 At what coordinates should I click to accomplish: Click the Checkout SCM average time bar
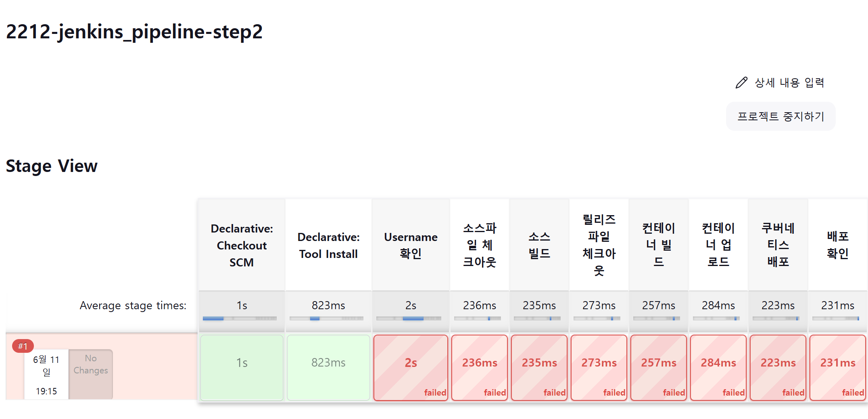(x=240, y=318)
